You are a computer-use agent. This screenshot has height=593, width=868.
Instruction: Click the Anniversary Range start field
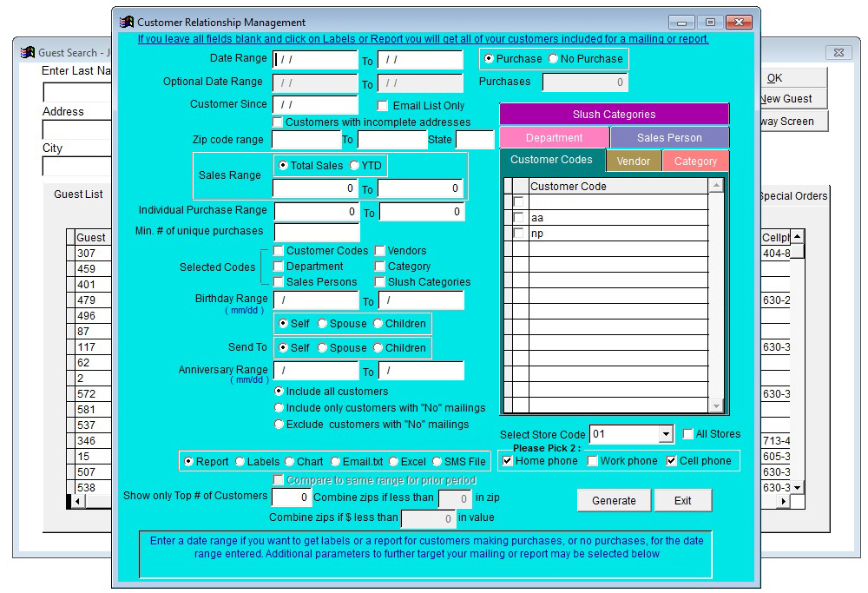point(316,371)
